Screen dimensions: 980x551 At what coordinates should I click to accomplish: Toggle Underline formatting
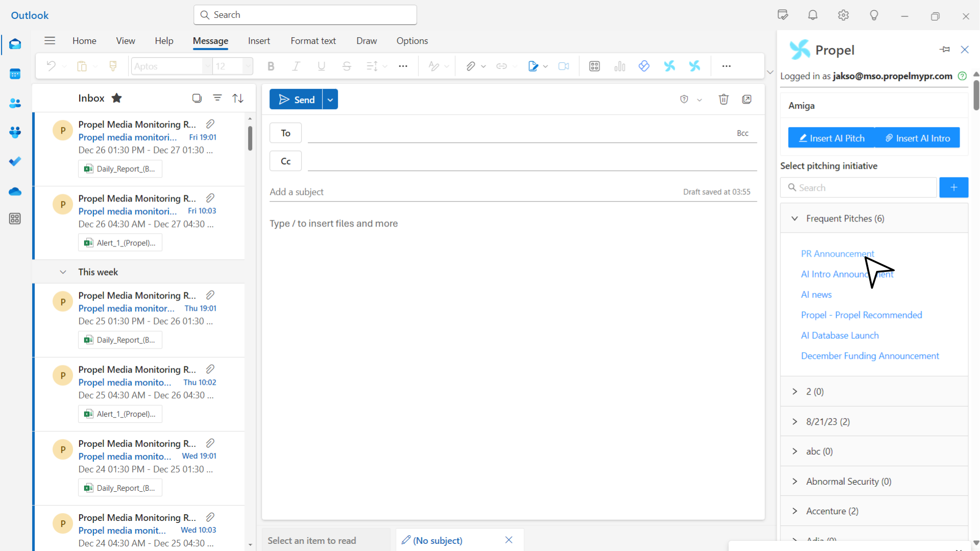(322, 66)
